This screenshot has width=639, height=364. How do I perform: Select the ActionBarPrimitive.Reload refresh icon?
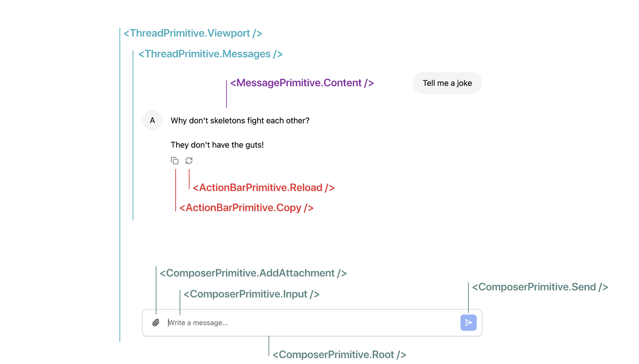coord(189,161)
